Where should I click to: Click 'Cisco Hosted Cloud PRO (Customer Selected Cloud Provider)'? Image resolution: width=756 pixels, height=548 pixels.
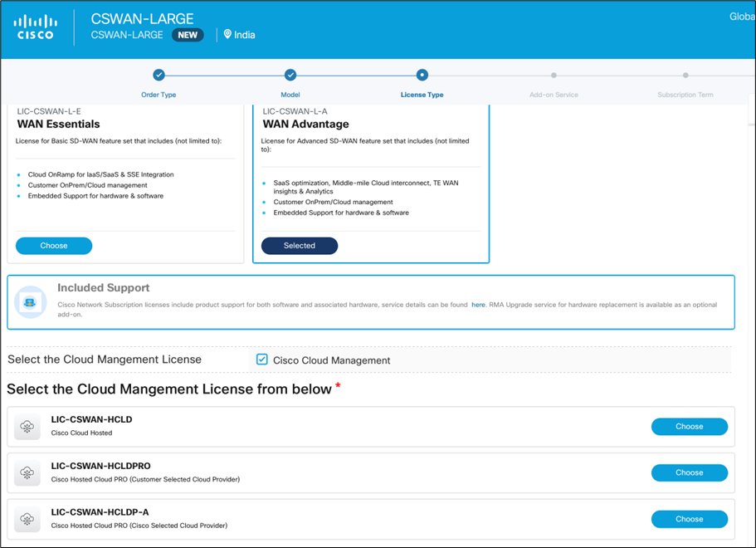click(145, 479)
